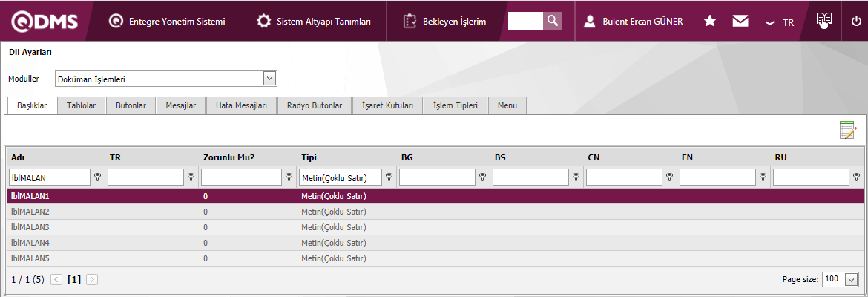
Task: Click the power logout icon
Action: 856,22
